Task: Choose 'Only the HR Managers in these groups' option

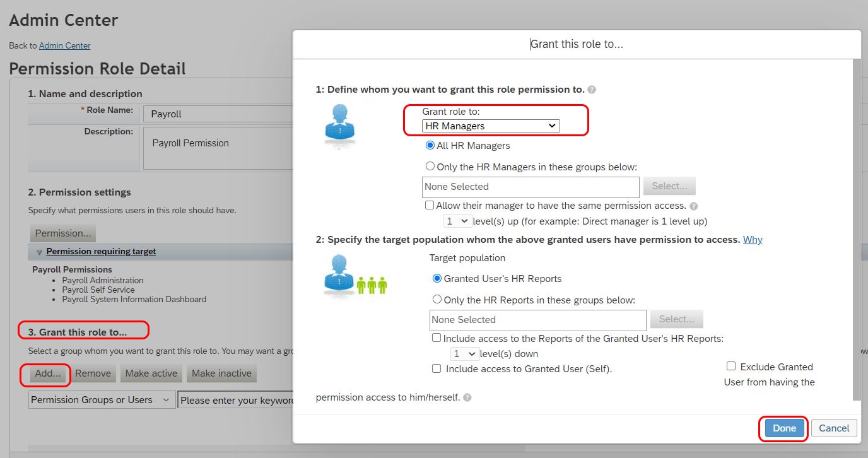Action: tap(430, 167)
